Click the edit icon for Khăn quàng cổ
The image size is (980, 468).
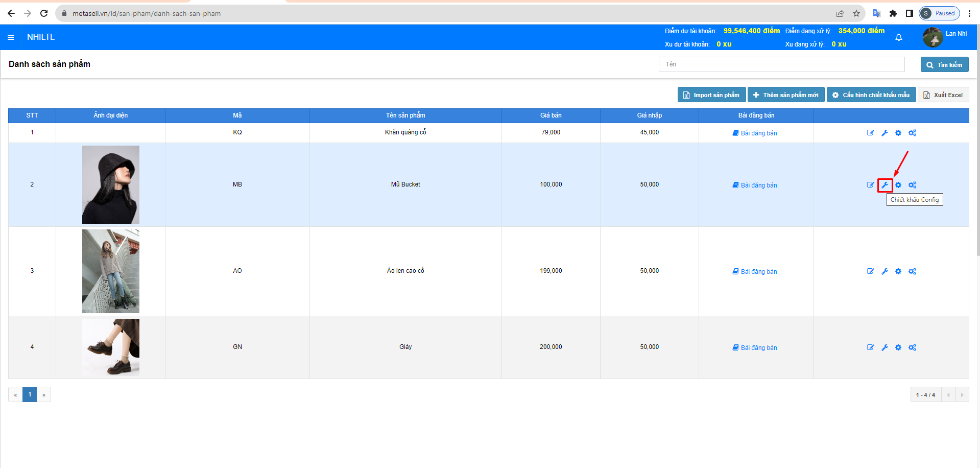[870, 133]
